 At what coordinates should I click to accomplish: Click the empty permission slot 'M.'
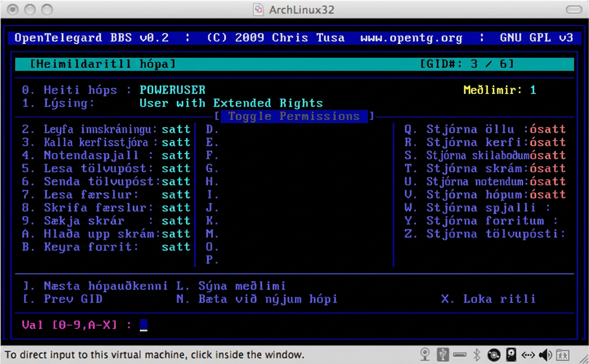click(212, 234)
